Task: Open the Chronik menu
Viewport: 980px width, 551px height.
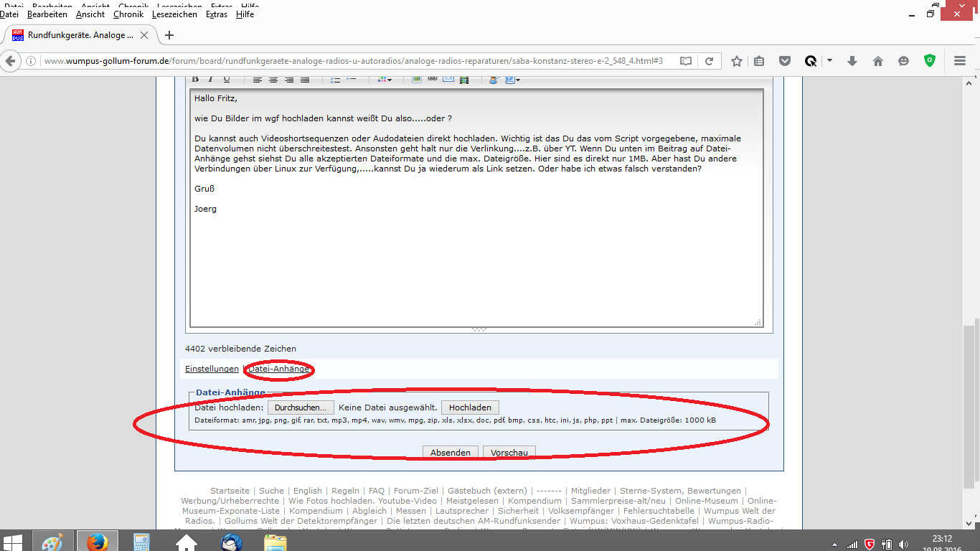Action: [128, 14]
